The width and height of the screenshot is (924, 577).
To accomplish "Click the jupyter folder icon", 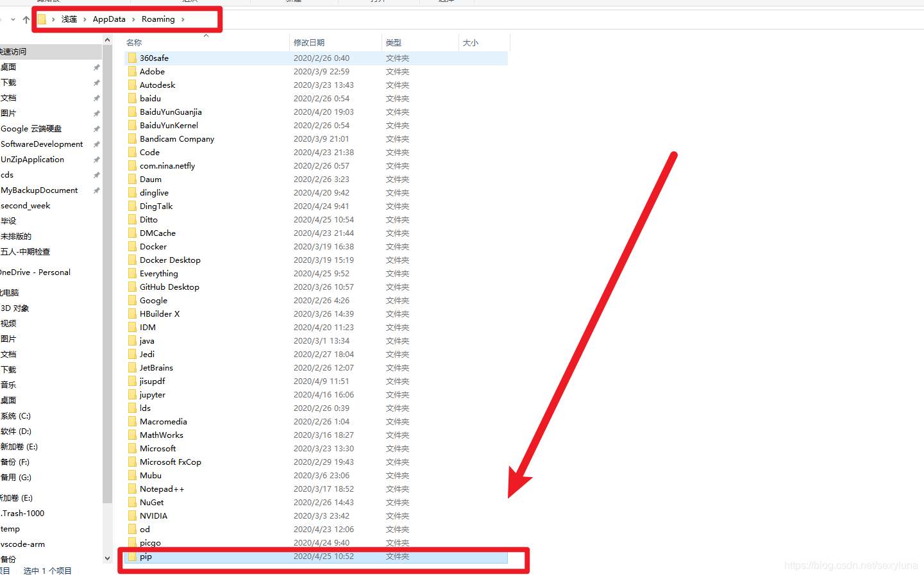I will [x=132, y=395].
